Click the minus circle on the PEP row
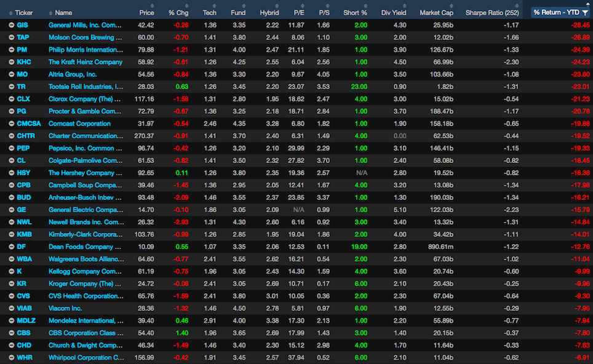Image resolution: width=593 pixels, height=364 pixels. 11,148
